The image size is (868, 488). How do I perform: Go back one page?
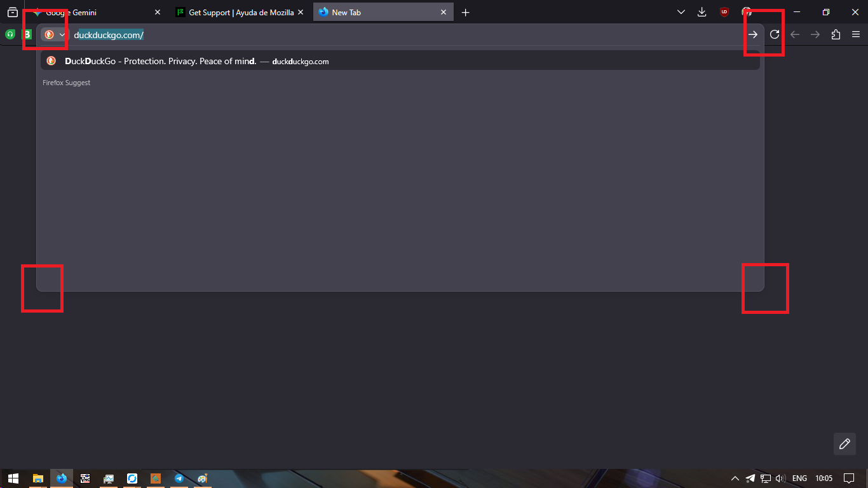click(795, 34)
